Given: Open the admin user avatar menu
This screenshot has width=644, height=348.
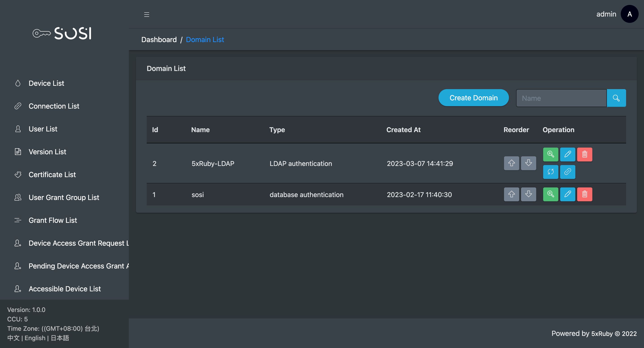Looking at the screenshot, I should click(x=629, y=14).
